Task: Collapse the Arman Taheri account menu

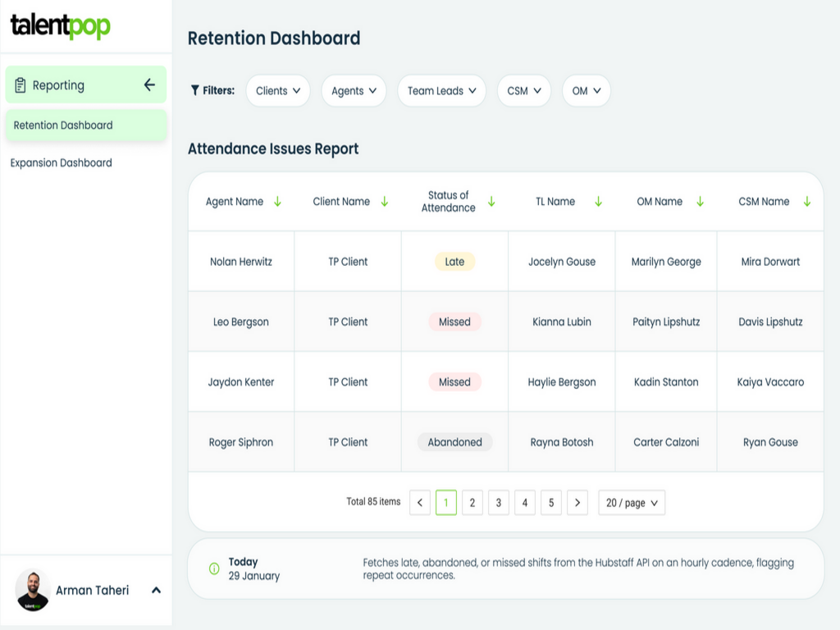Action: coord(156,590)
